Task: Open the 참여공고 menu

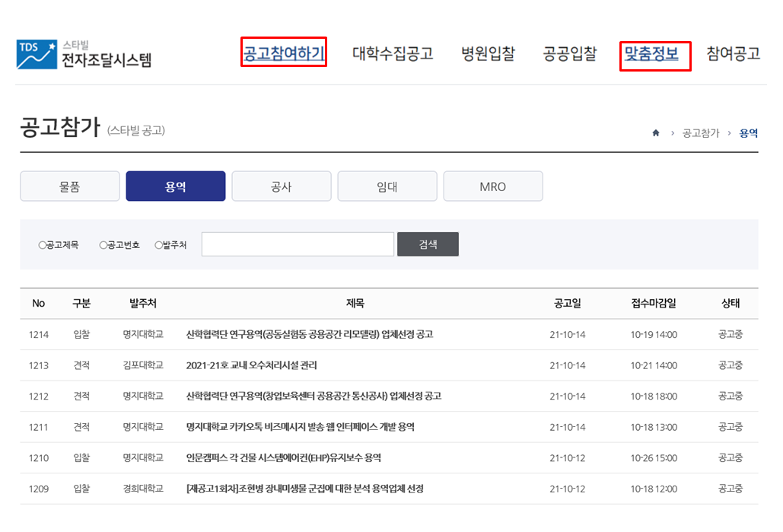Action: tap(733, 53)
